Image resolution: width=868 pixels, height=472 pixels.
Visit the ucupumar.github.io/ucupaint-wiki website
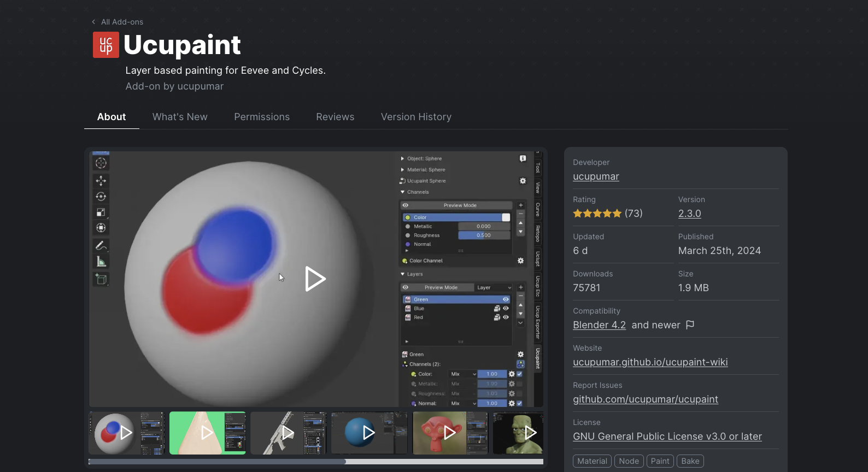pyautogui.click(x=650, y=362)
